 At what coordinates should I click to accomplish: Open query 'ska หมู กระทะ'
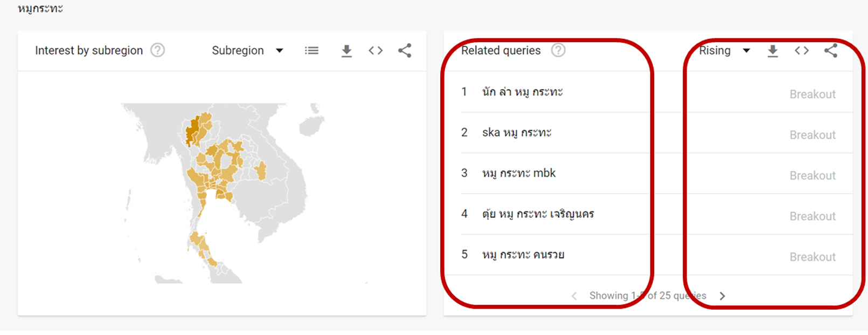[x=517, y=132]
